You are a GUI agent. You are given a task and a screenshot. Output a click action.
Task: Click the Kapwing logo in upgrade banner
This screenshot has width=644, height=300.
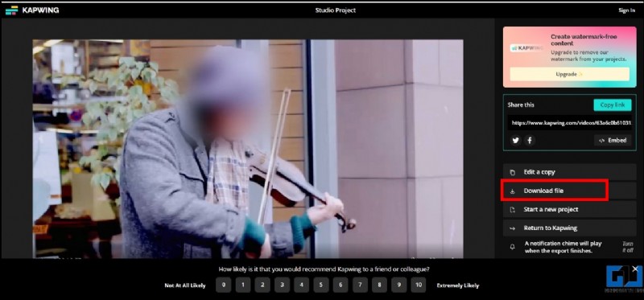pyautogui.click(x=526, y=48)
